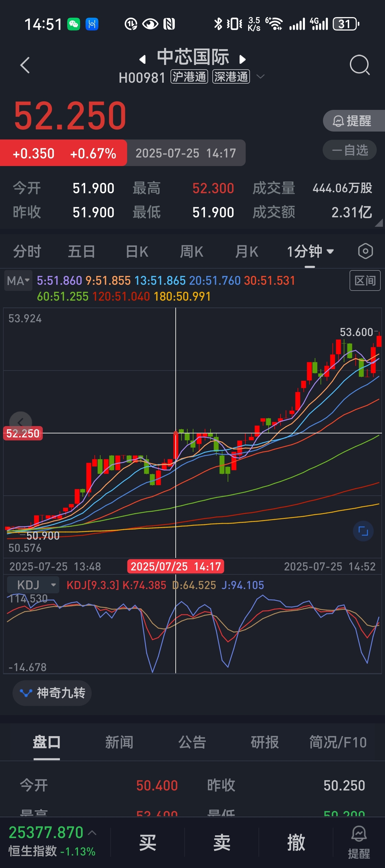
Task: Open chart settings hexagon icon
Action: point(365,251)
